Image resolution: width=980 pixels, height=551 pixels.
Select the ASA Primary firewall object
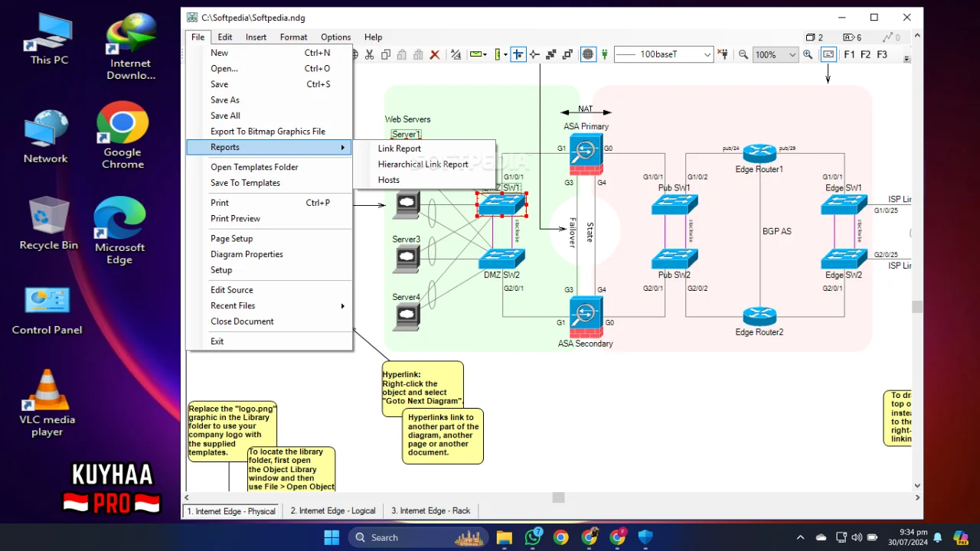click(586, 154)
